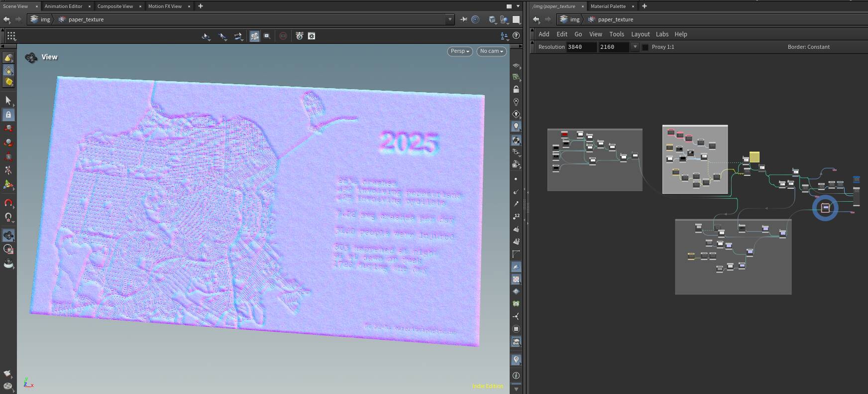Viewport: 868px width, 394px height.
Task: Enable the Proxy 1:1 checkbox
Action: coord(645,47)
